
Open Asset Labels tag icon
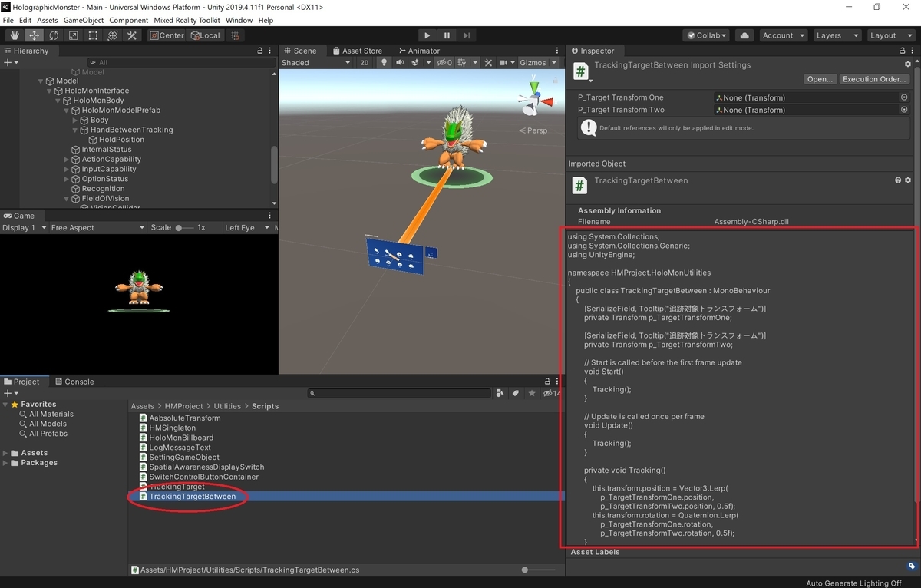(x=911, y=567)
